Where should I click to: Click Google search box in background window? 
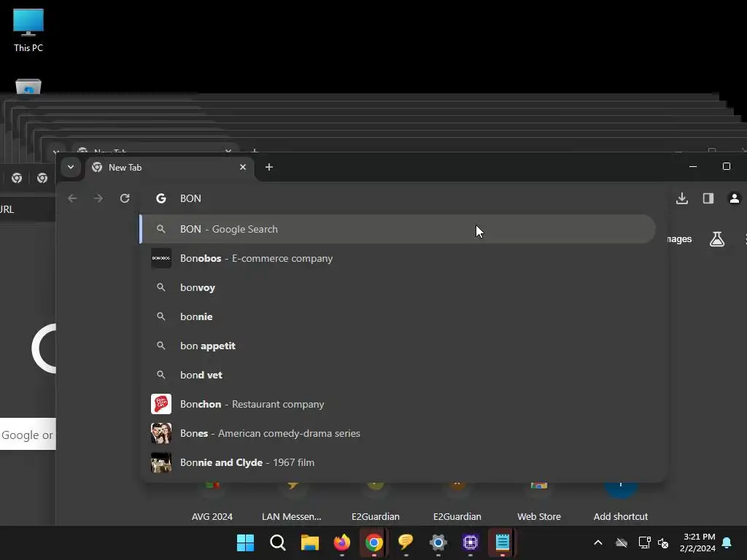[28, 435]
